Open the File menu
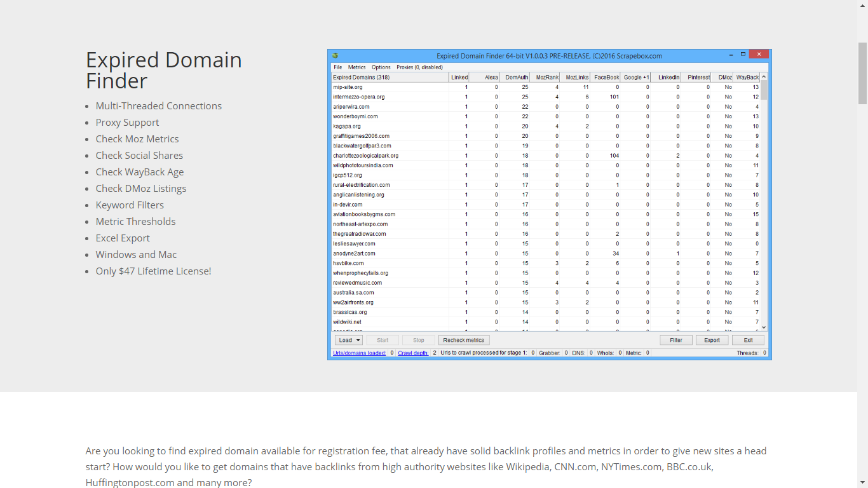Viewport: 868px width, 488px height. [338, 67]
